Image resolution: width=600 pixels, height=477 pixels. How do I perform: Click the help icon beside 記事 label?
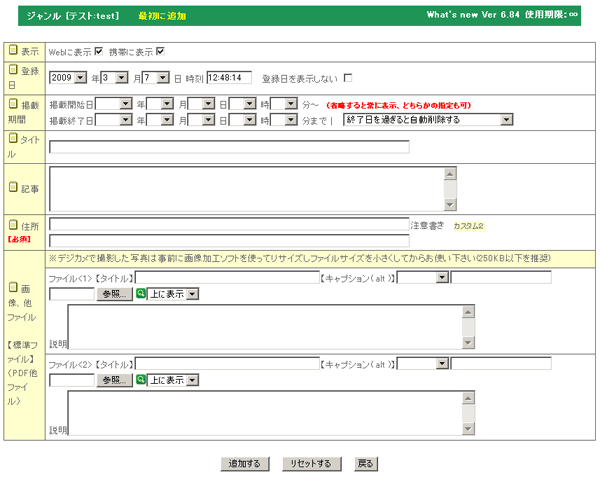(x=12, y=187)
